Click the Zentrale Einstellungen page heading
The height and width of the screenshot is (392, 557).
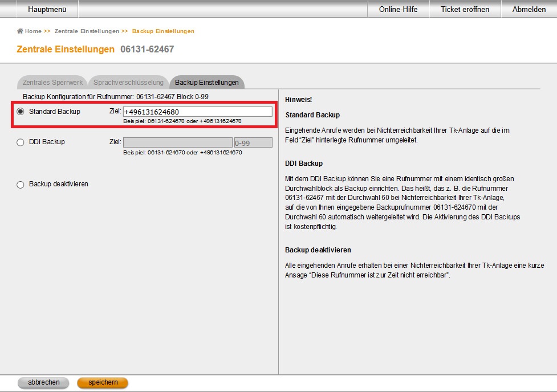point(66,50)
